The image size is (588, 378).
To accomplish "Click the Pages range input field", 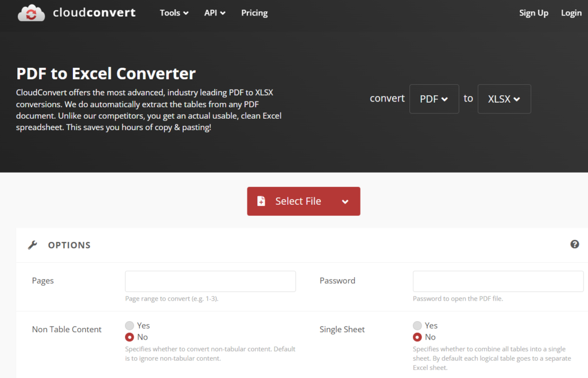I will click(210, 281).
